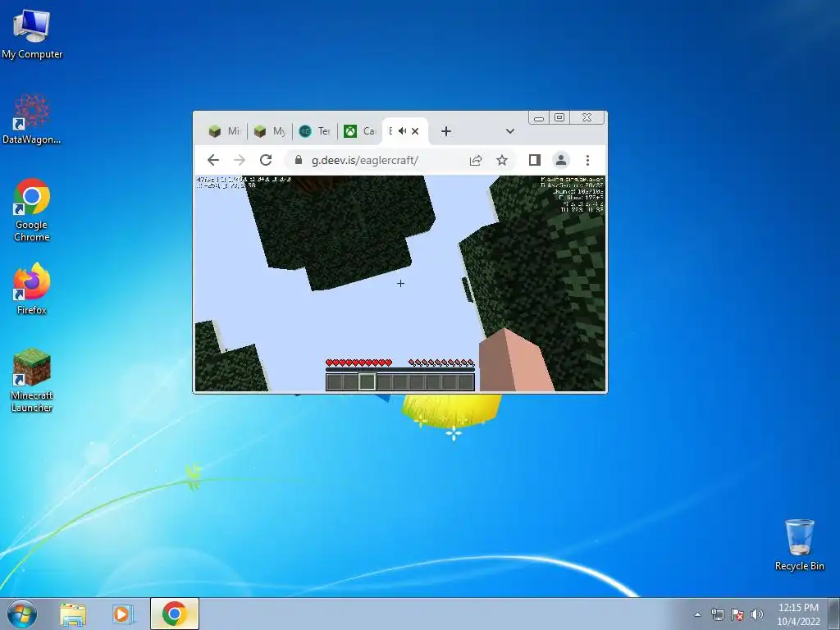Select the Firefox desktop shortcut
Image resolution: width=840 pixels, height=630 pixels.
pyautogui.click(x=32, y=288)
